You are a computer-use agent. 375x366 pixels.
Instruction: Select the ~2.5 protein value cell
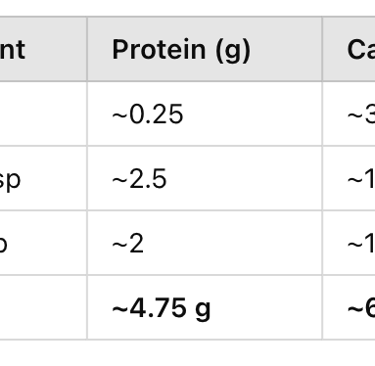[205, 178]
